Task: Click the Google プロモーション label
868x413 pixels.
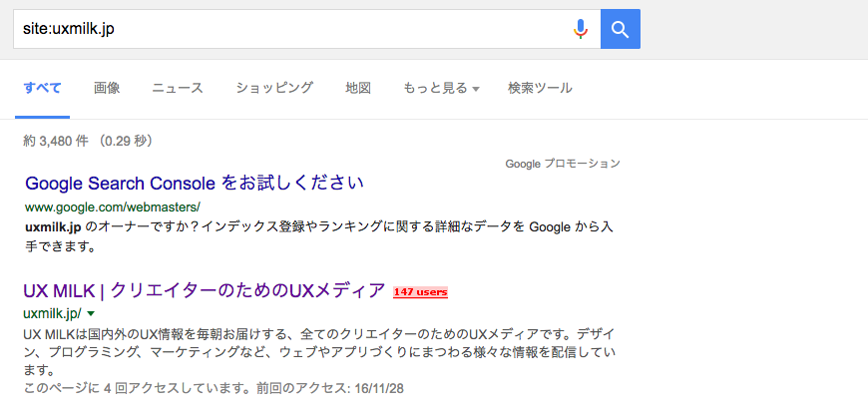Action: 563,164
